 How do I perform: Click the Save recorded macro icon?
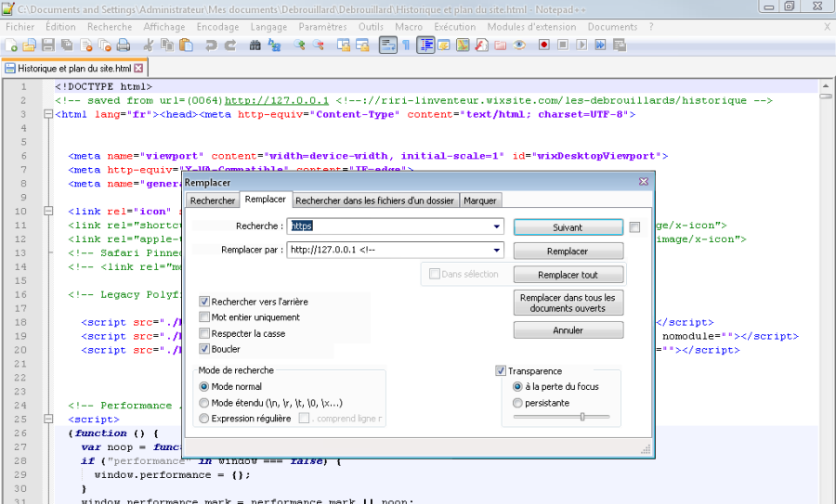pos(620,45)
